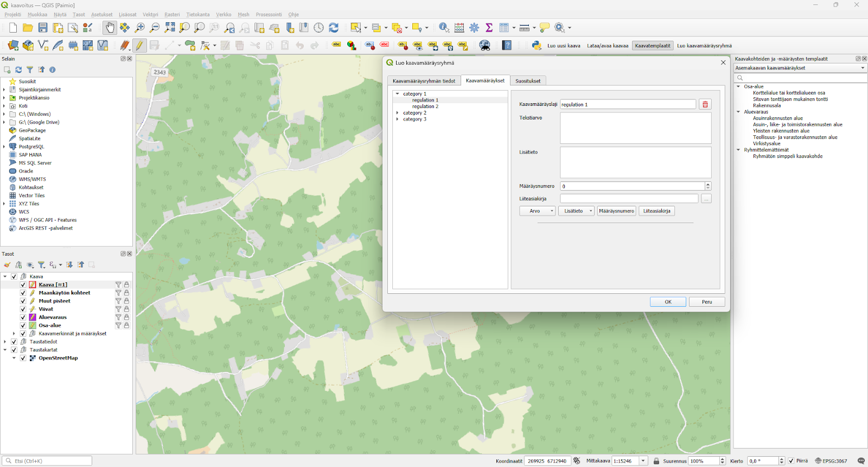Expand the PostgreSQL browser node
Image resolution: width=868 pixels, height=467 pixels.
tap(4, 147)
